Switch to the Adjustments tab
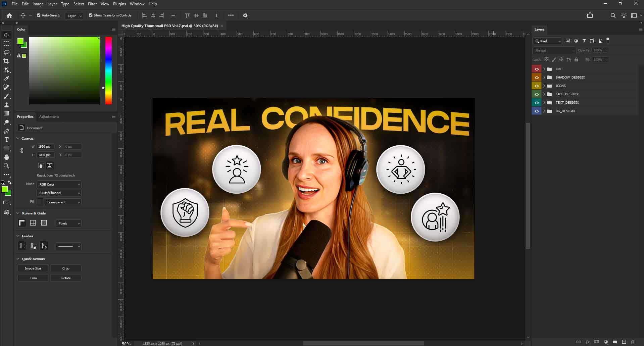The image size is (644, 346). [49, 117]
